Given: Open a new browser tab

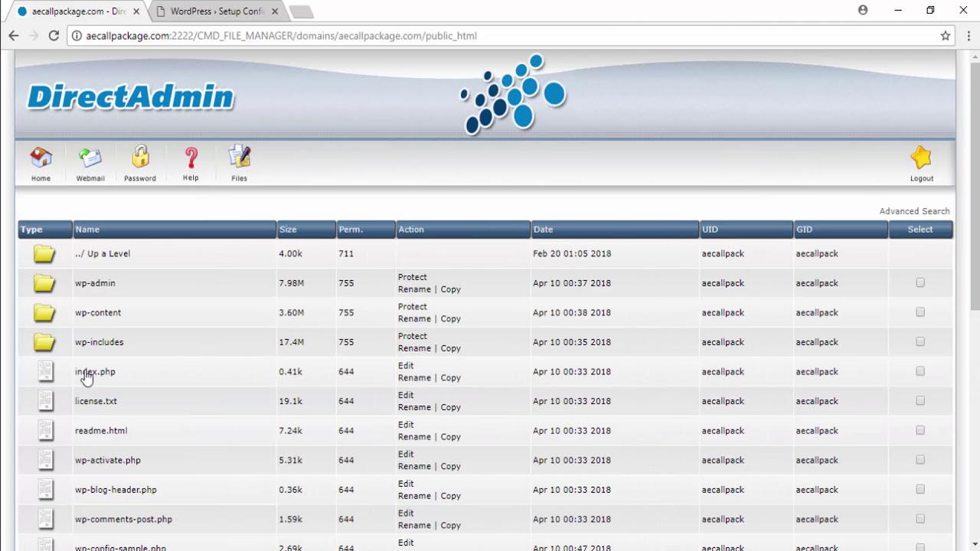Looking at the screenshot, I should (x=301, y=11).
